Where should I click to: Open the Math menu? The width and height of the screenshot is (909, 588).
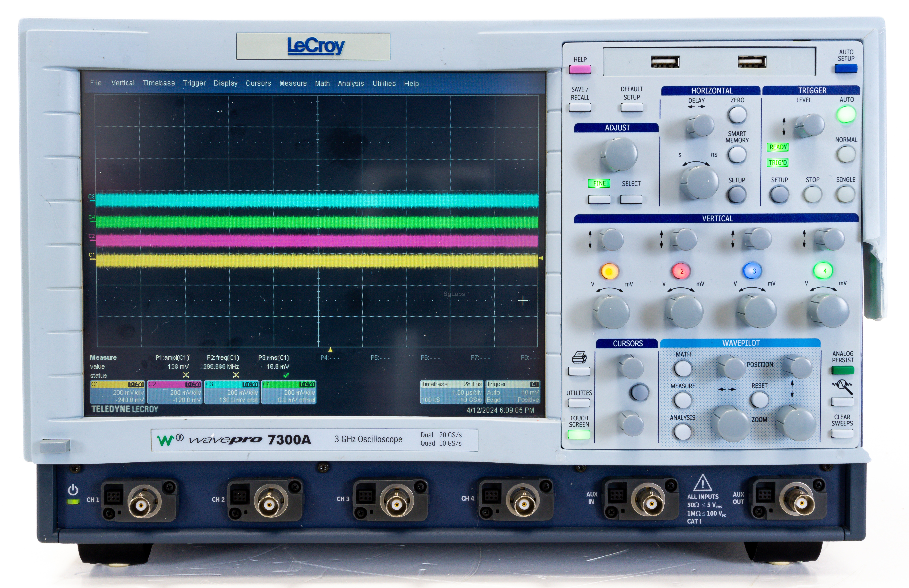click(322, 83)
